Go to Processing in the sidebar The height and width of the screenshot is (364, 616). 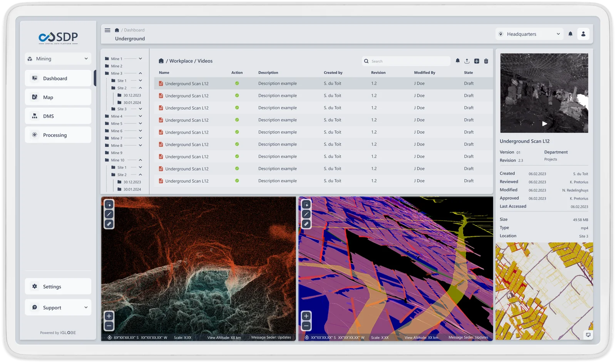(x=58, y=135)
